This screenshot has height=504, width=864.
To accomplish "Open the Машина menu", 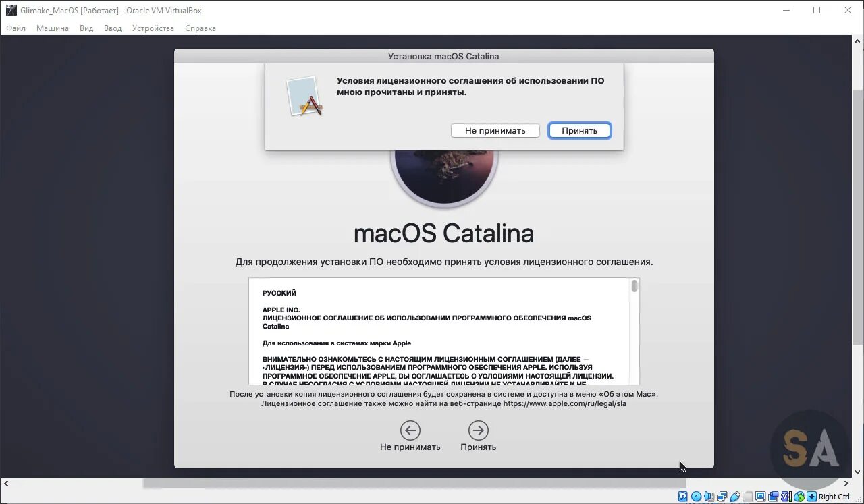I will tap(53, 28).
